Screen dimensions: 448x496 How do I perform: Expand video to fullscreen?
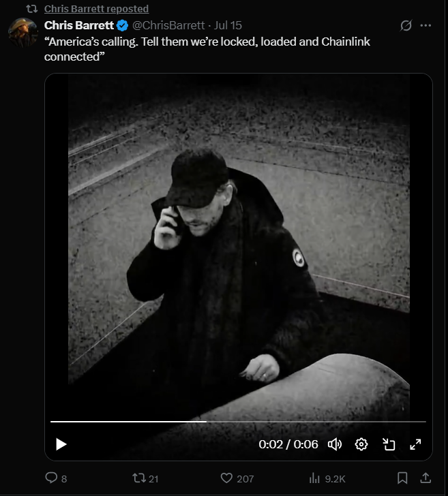click(x=415, y=444)
